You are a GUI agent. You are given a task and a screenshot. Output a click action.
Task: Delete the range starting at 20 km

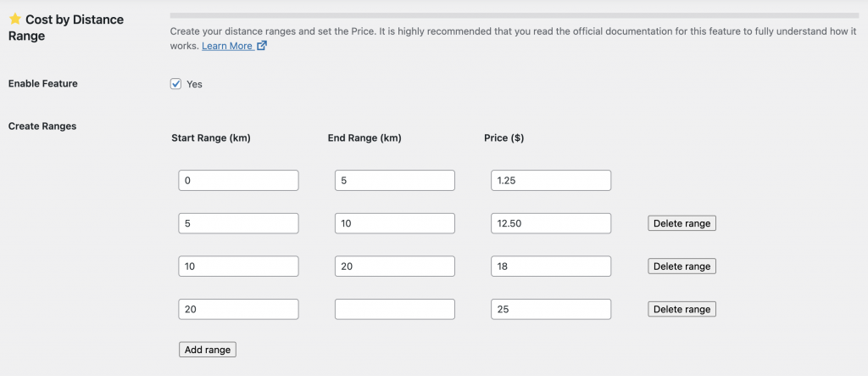coord(682,309)
